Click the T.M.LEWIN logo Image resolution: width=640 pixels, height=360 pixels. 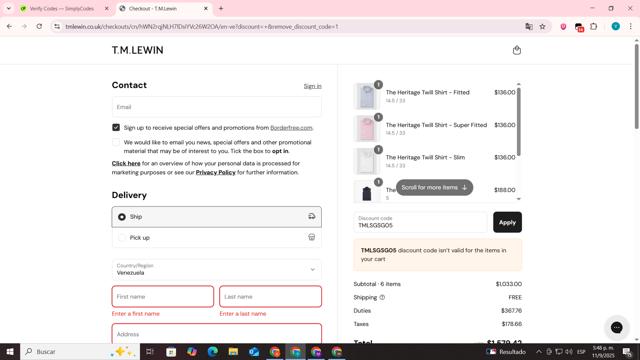click(138, 50)
